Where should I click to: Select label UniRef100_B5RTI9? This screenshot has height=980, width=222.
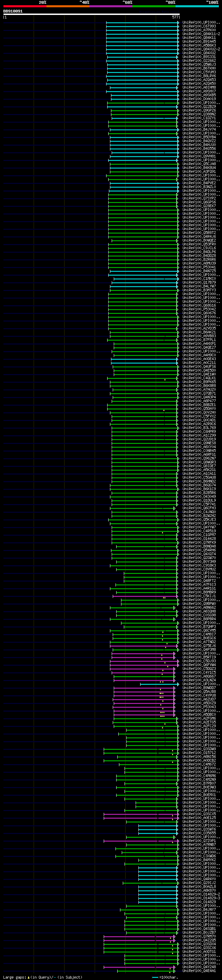[199, 657]
